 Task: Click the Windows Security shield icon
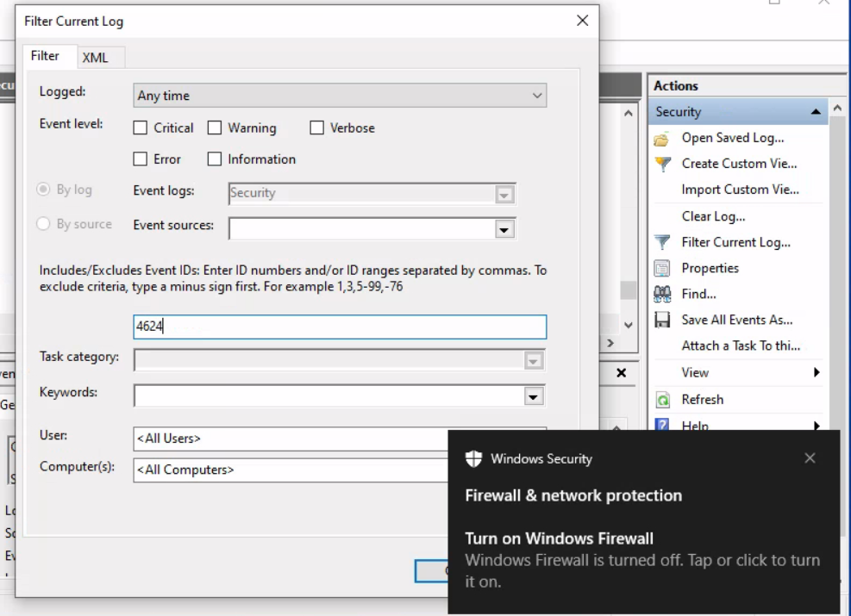tap(474, 458)
